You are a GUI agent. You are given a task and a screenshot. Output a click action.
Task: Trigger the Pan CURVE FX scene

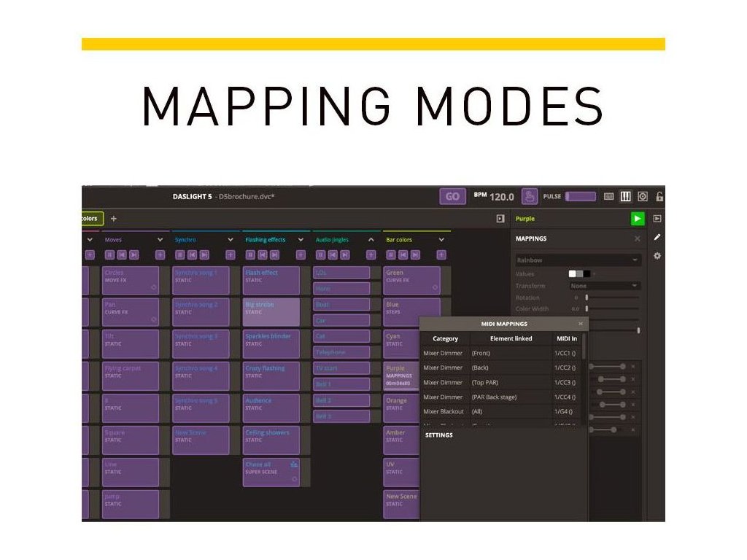pos(131,312)
